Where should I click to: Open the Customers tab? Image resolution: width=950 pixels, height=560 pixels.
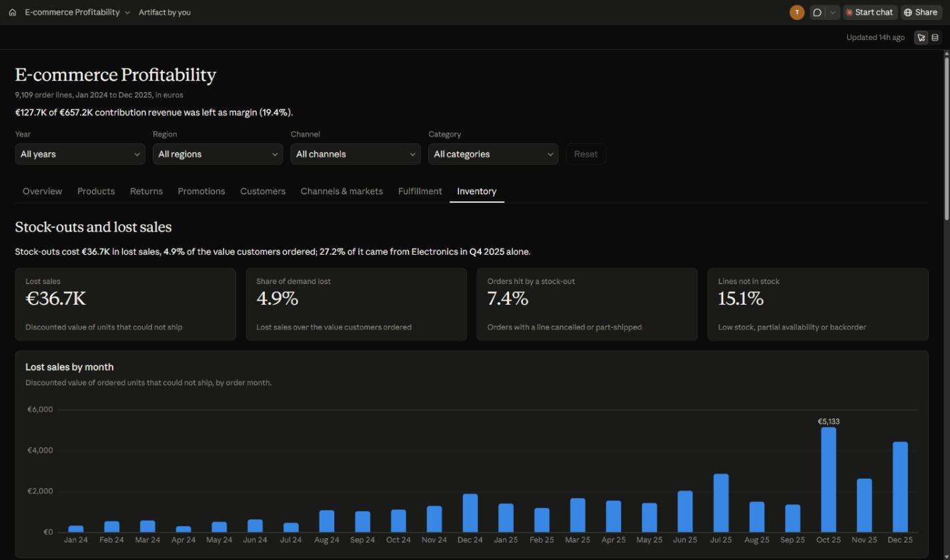tap(263, 191)
